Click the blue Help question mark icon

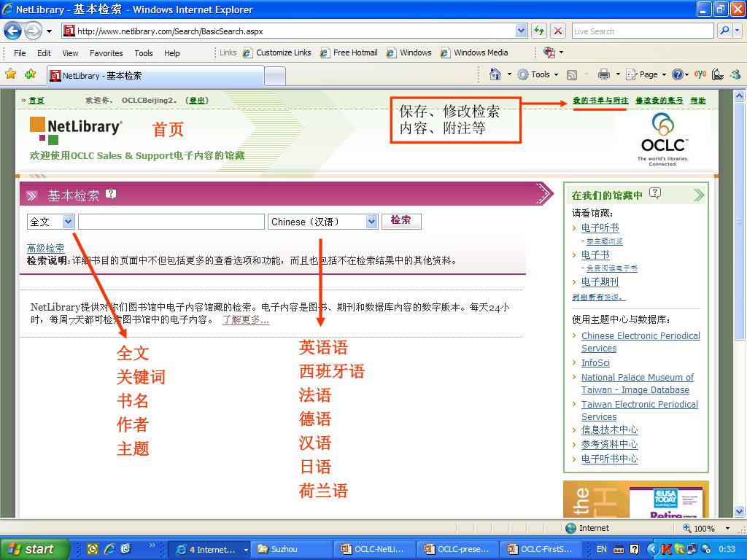[x=678, y=74]
